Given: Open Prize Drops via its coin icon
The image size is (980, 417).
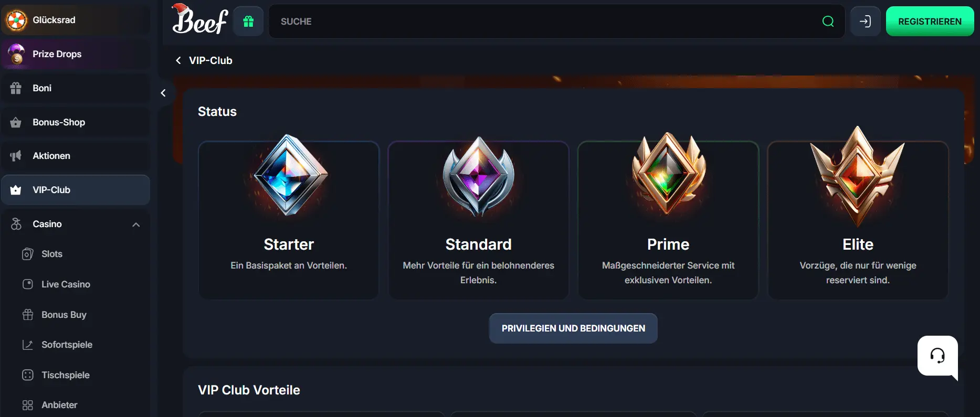Looking at the screenshot, I should click(16, 54).
